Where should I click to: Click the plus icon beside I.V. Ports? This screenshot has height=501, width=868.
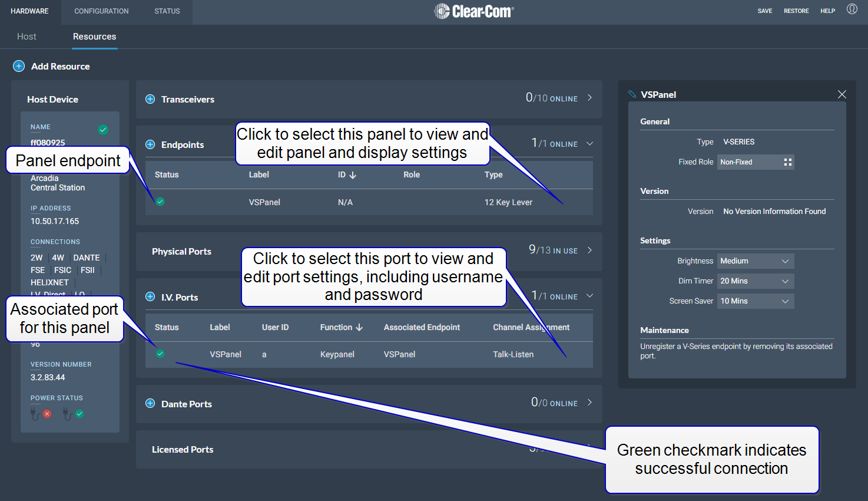150,297
